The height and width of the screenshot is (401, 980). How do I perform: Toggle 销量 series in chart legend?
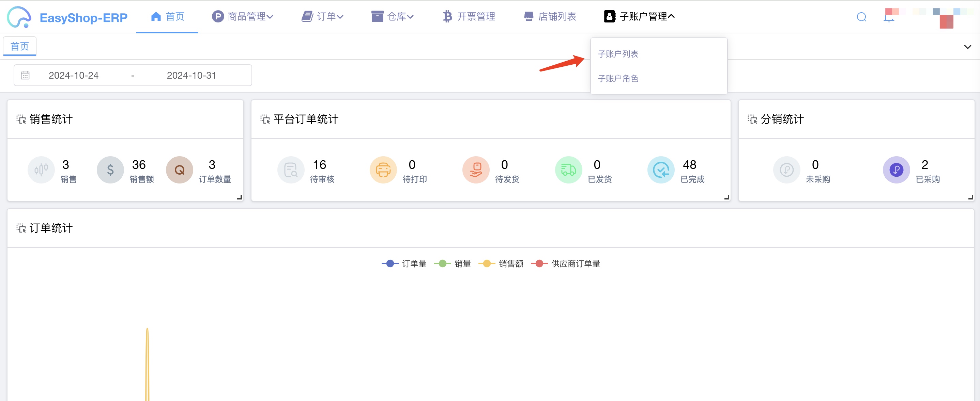[452, 263]
